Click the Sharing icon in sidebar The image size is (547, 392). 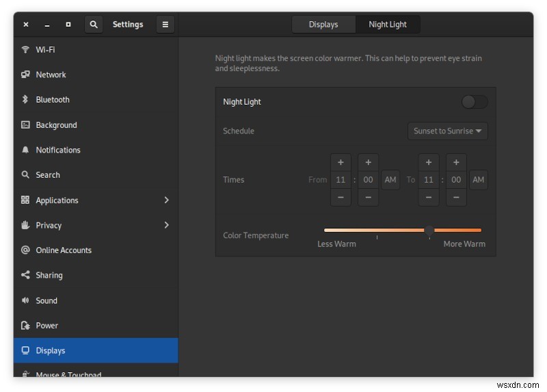coord(25,275)
